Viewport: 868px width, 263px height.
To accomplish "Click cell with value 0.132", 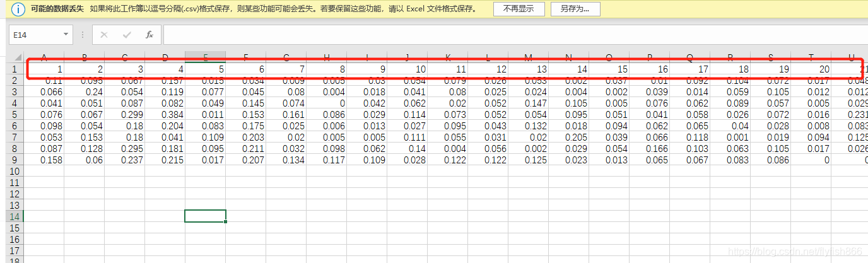I will click(528, 126).
